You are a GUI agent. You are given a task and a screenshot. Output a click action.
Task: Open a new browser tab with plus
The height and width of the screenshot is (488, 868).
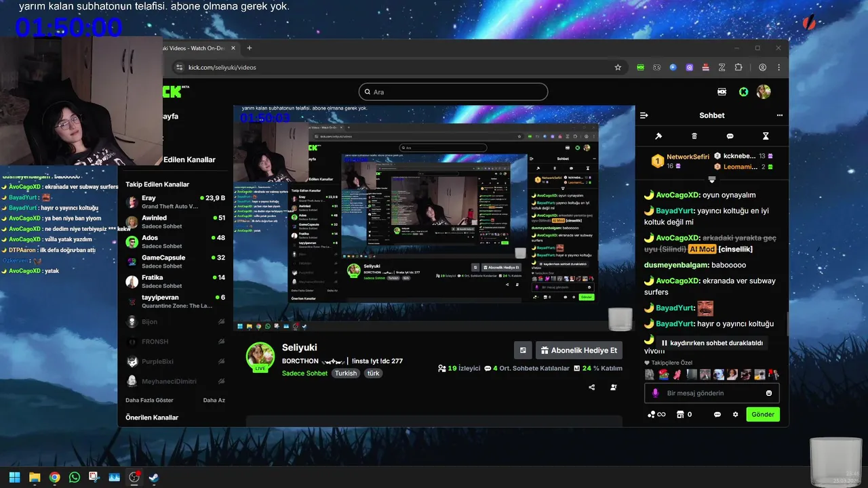point(250,48)
